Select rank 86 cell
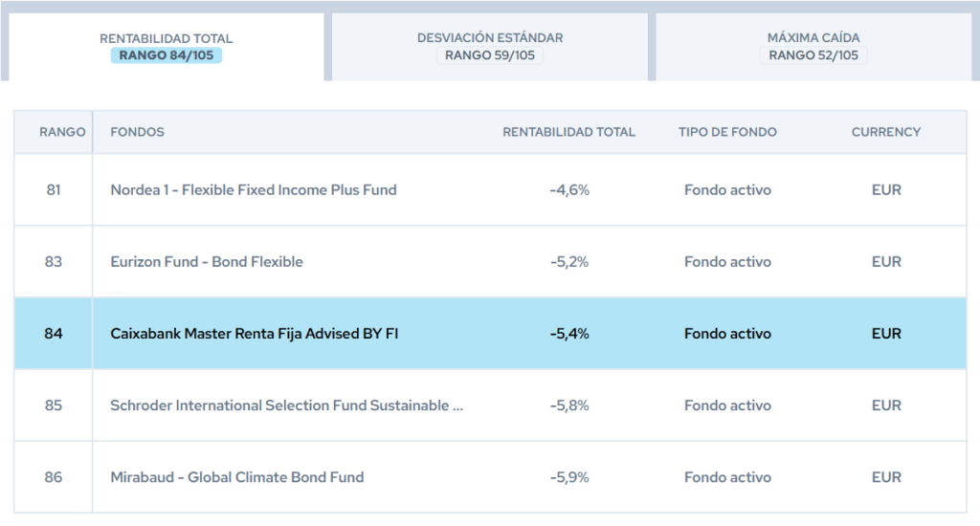 click(x=54, y=477)
